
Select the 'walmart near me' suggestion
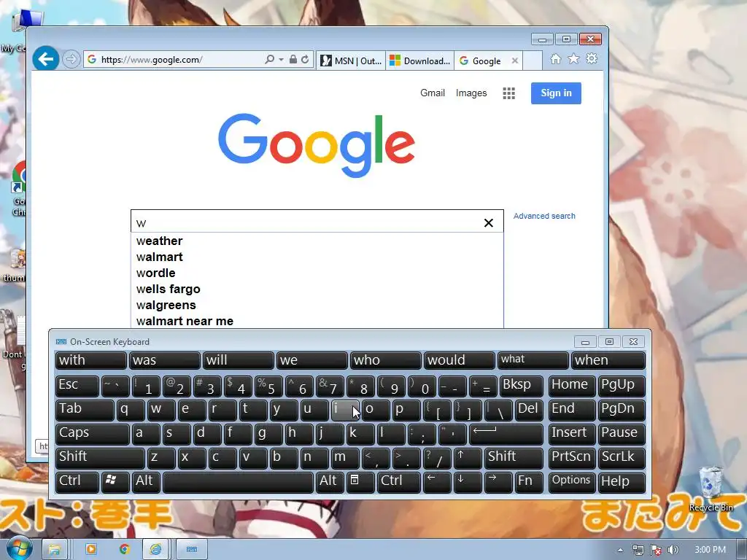coord(317,321)
